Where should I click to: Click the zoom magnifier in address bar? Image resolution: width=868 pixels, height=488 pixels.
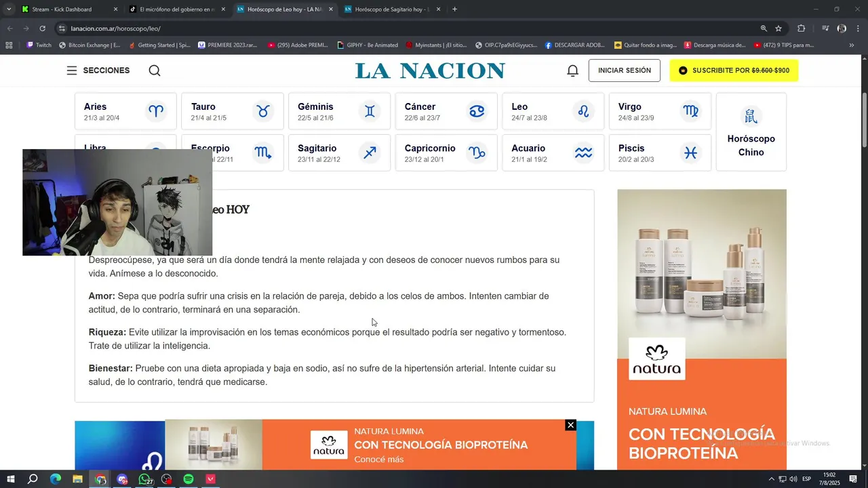[764, 28]
